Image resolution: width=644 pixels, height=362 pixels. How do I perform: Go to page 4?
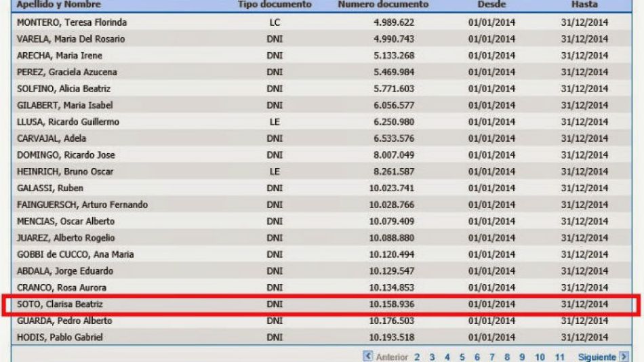(x=447, y=357)
